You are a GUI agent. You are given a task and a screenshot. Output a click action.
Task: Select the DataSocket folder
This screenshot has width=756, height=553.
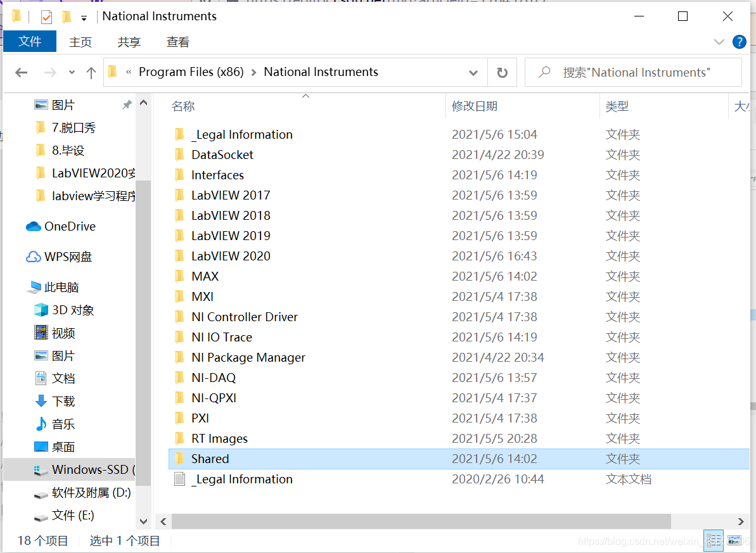coord(222,155)
